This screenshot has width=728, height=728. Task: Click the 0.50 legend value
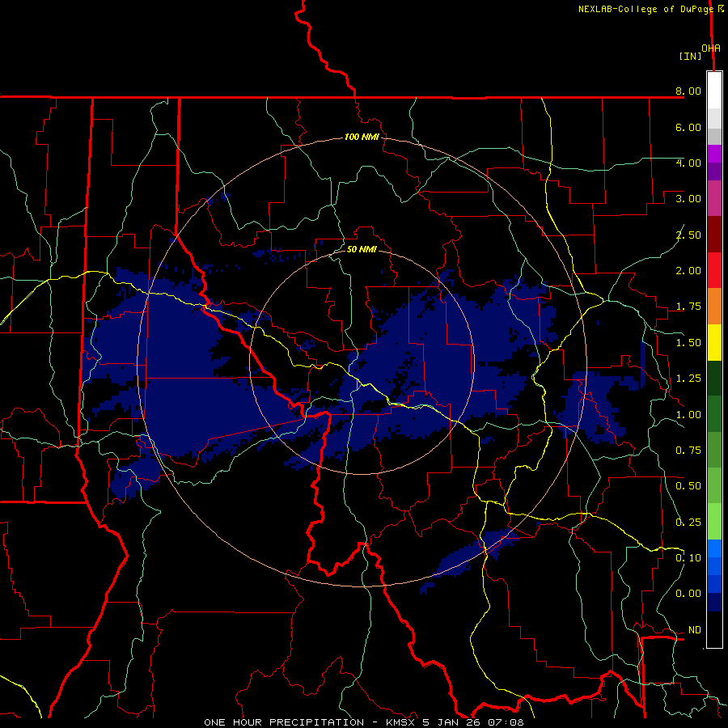688,486
